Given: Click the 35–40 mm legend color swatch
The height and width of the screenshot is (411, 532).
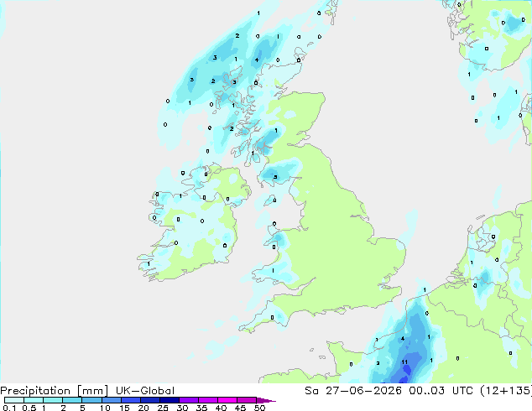Looking at the screenshot, I should tap(208, 400).
